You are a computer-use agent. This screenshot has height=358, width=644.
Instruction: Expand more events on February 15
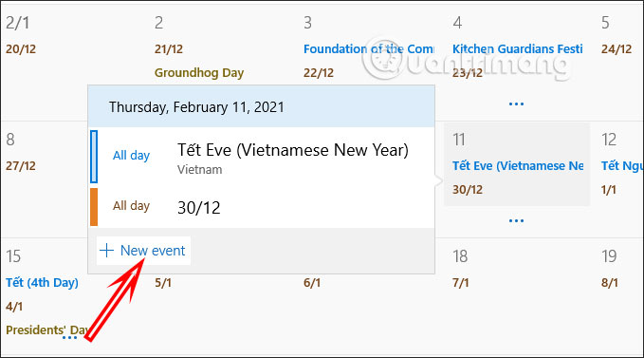pyautogui.click(x=70, y=338)
